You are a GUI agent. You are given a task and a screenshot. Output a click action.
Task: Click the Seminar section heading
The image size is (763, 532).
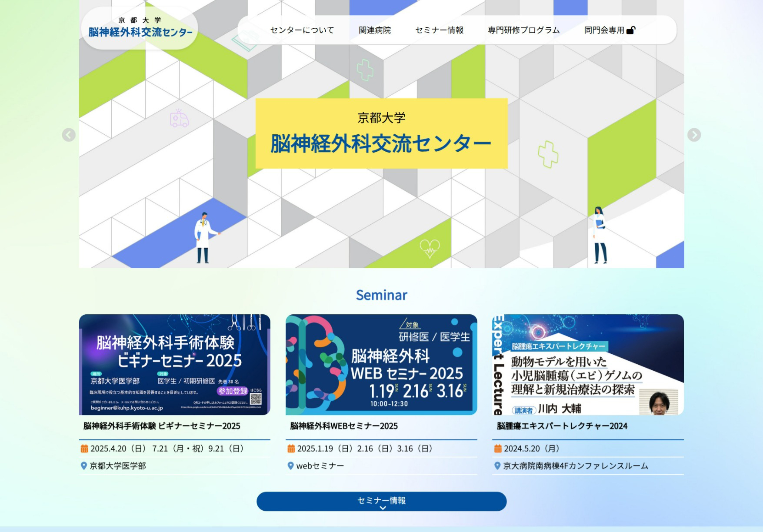click(x=382, y=295)
